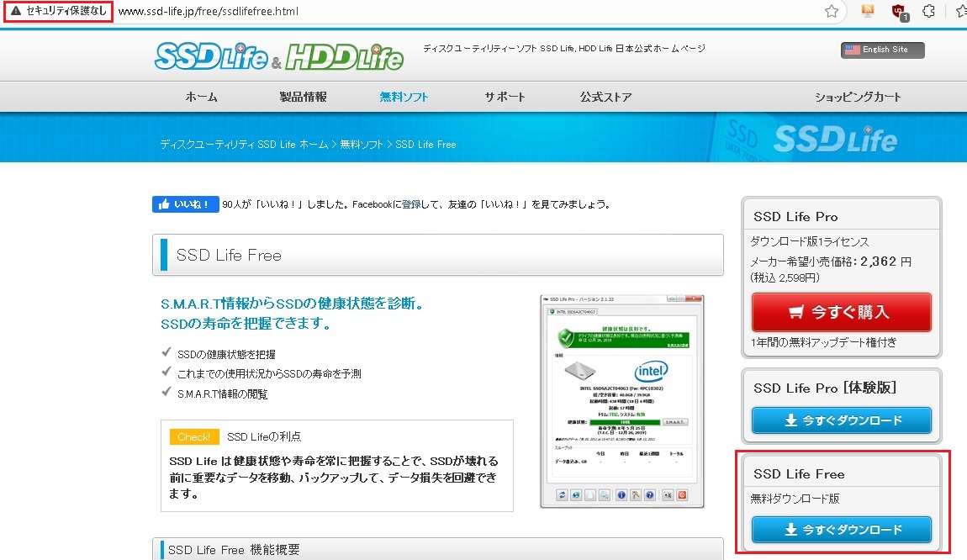Open the 製品情報 menu item
This screenshot has height=560, width=967.
click(x=303, y=97)
